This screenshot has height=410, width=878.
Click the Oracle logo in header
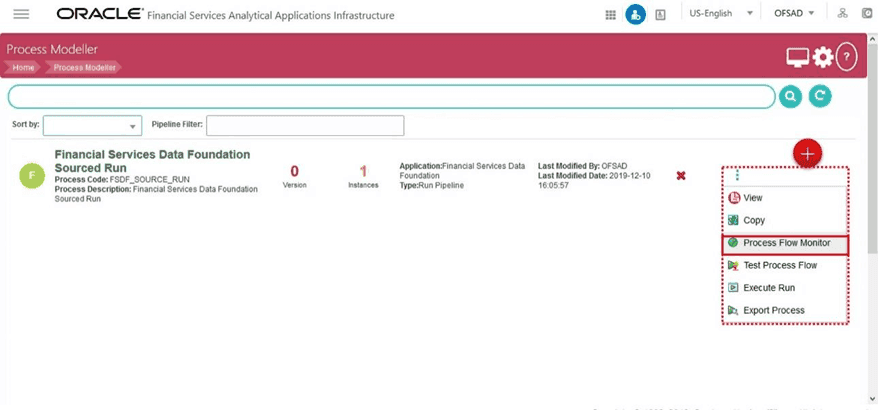100,14
